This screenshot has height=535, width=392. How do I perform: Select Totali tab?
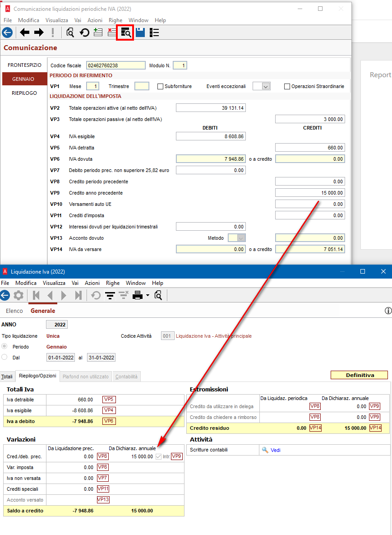(x=7, y=377)
